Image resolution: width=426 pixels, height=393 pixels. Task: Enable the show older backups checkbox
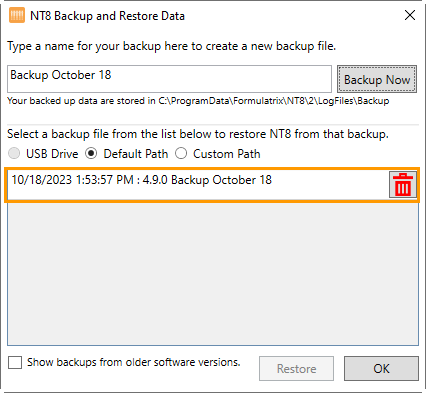15,362
